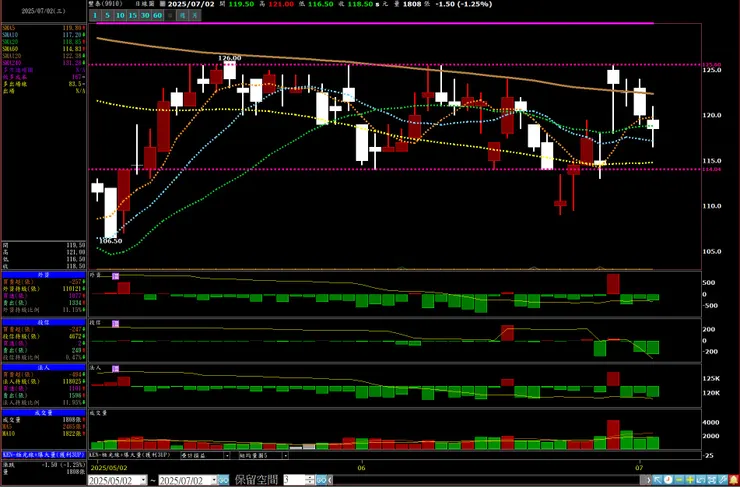Screen dimensions: 740x487
Task: Select the KEN strategy label in the left panel
Action: coord(44,455)
